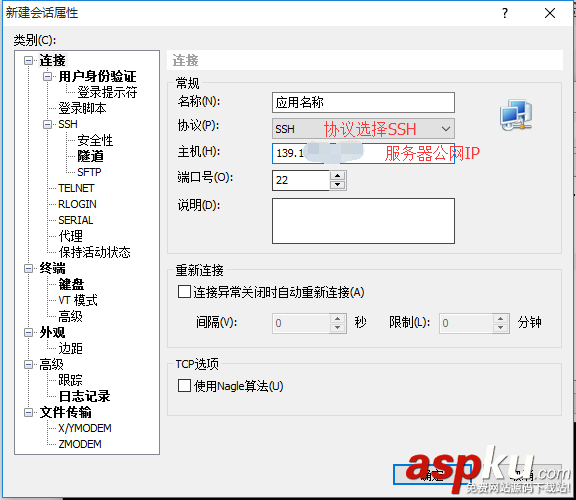Select 外观 tree item
This screenshot has width=576, height=500.
coord(53,332)
